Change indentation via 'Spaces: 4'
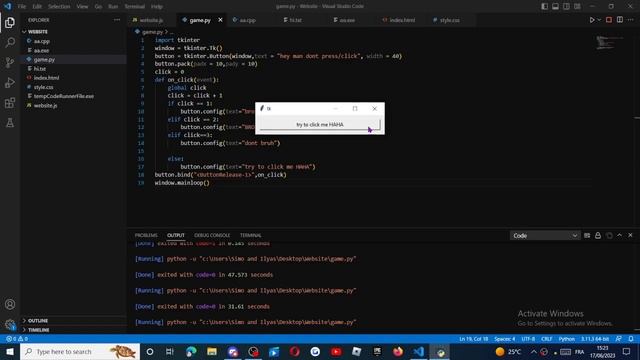640x360 pixels. 504,339
